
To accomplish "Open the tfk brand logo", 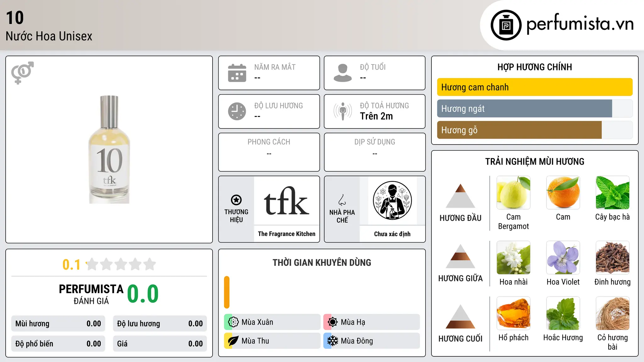I will (286, 200).
